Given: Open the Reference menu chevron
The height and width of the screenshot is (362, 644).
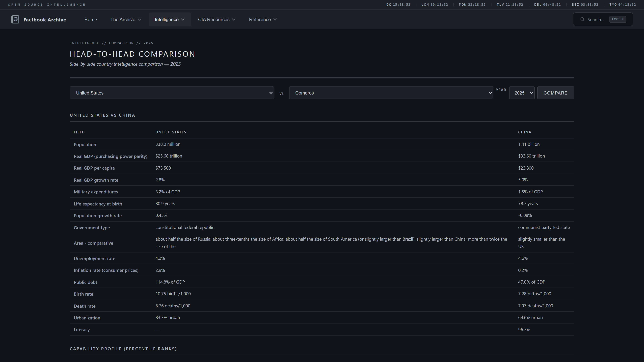Looking at the screenshot, I should click(275, 19).
